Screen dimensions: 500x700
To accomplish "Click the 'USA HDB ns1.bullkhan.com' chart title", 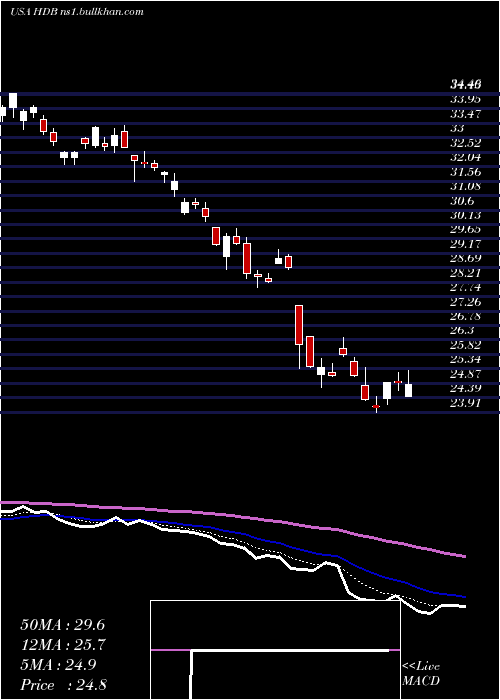I will coord(76,12).
